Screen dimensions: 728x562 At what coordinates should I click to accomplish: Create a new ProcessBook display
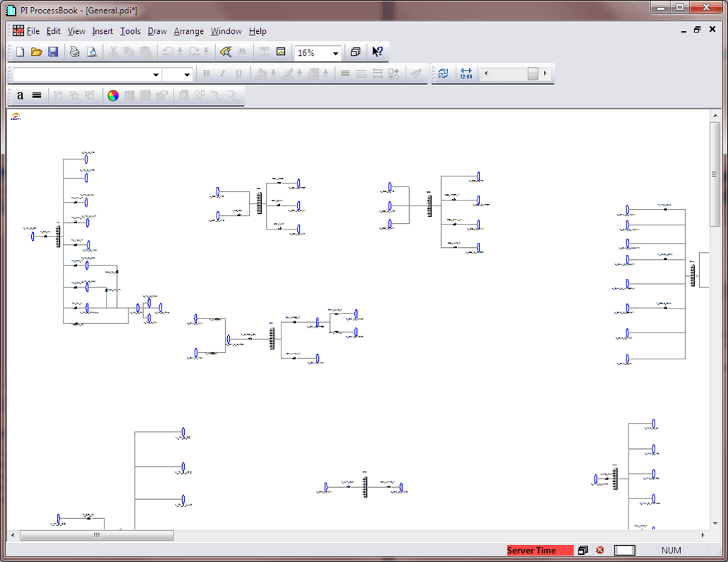pos(19,52)
